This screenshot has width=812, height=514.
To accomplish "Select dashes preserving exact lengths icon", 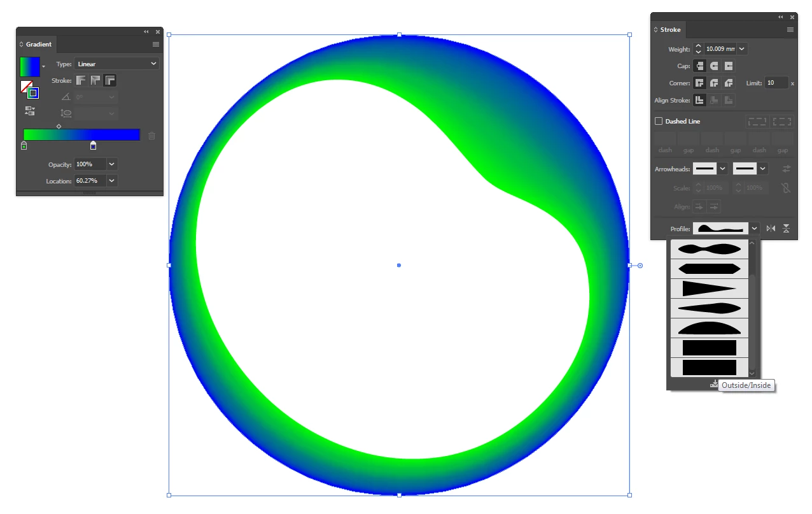I will coord(757,121).
